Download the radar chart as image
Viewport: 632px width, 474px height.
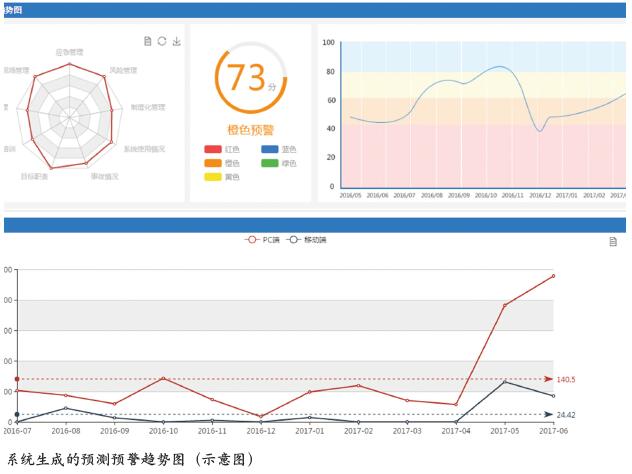point(177,41)
